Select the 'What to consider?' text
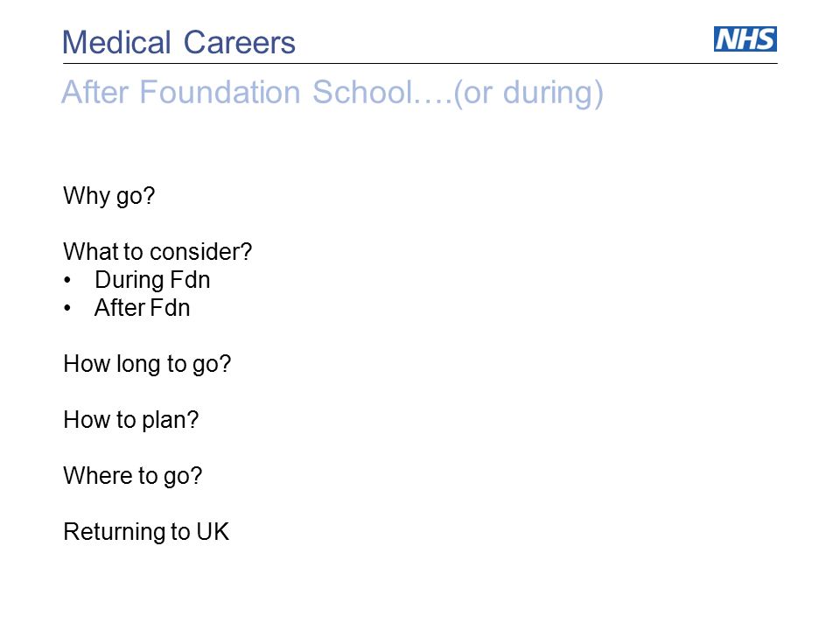This screenshot has height=630, width=840. 157,251
